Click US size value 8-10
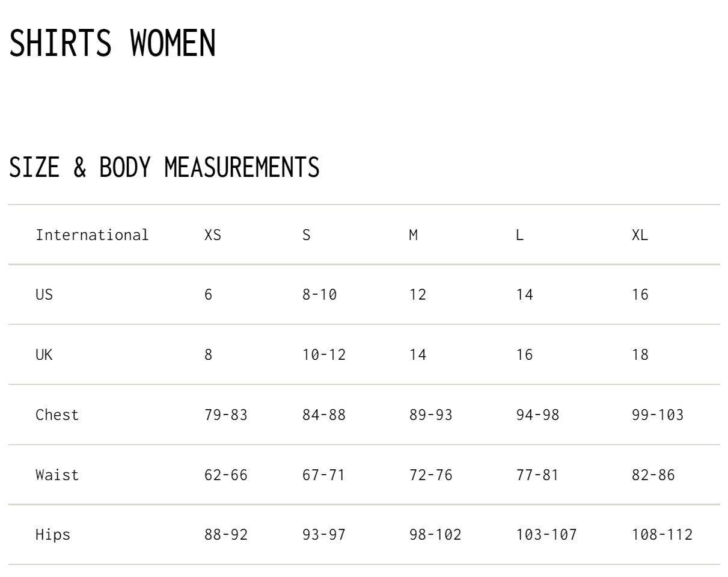 [x=320, y=295]
